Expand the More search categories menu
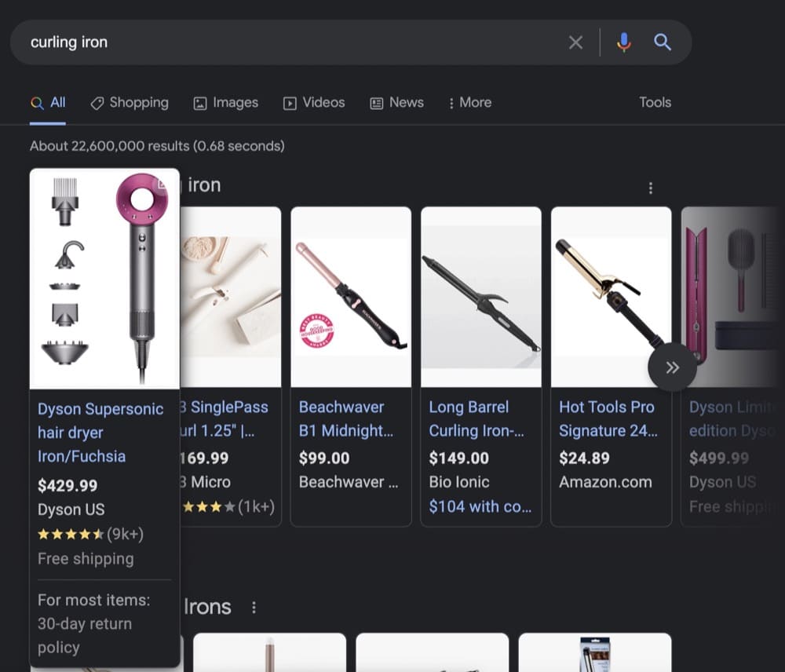Screen dimensions: 785x672 click(470, 103)
